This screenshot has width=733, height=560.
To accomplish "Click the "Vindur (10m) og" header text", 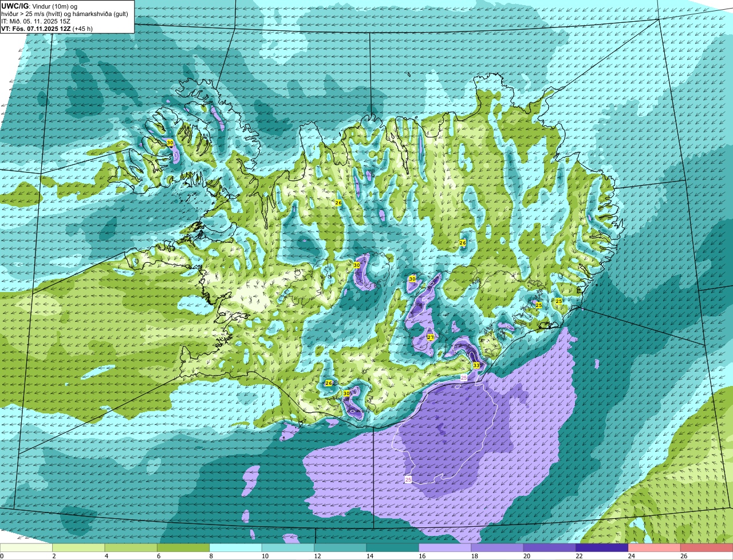I will 55,6.
